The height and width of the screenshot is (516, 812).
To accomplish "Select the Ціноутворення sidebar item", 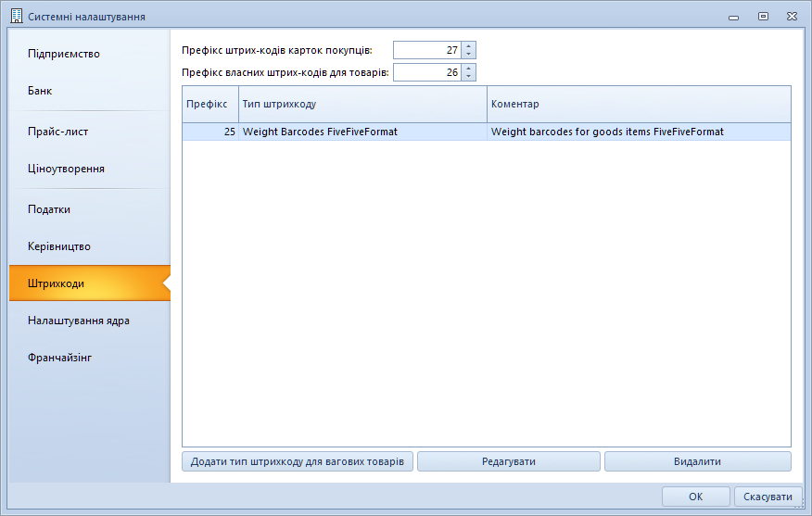I will tap(66, 169).
